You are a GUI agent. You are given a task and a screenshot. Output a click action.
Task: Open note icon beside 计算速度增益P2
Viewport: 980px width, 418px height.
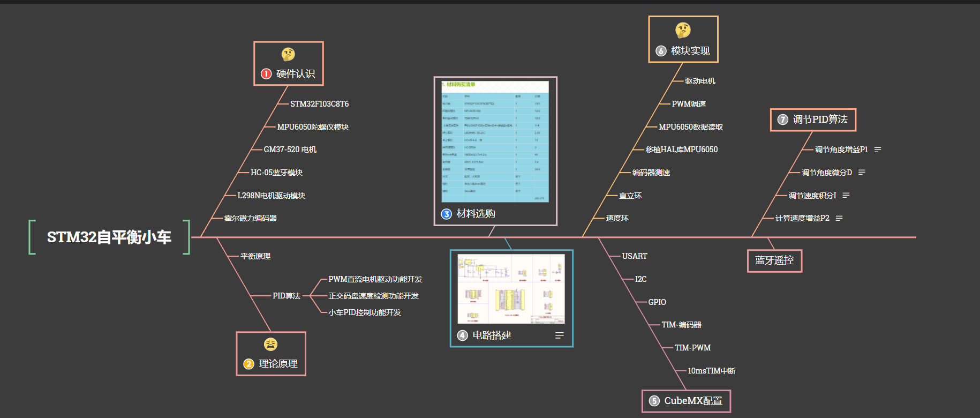839,218
